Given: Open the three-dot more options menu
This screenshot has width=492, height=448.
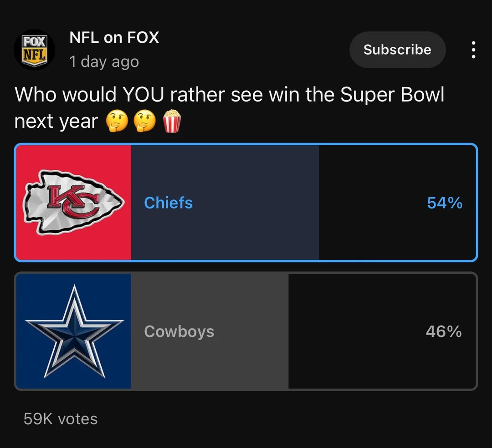Looking at the screenshot, I should [x=473, y=50].
